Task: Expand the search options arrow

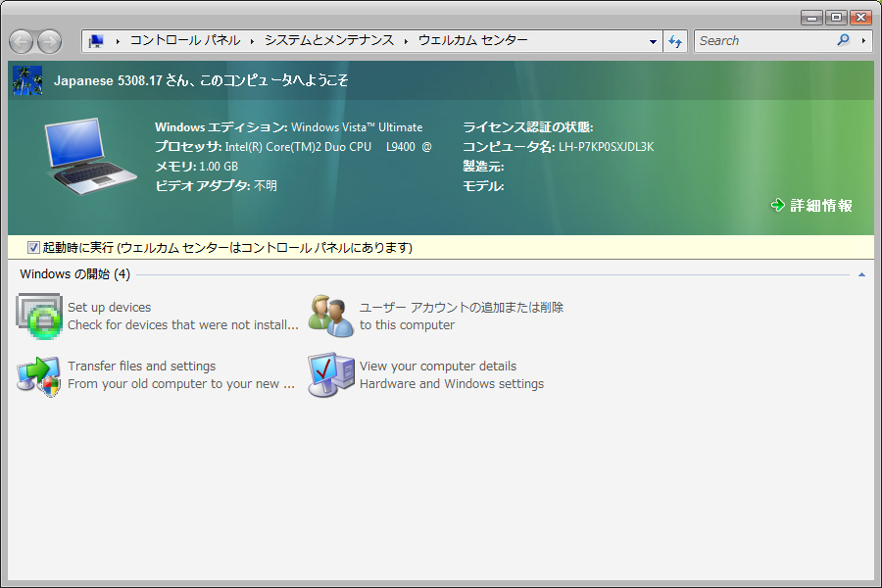Action: click(x=864, y=40)
